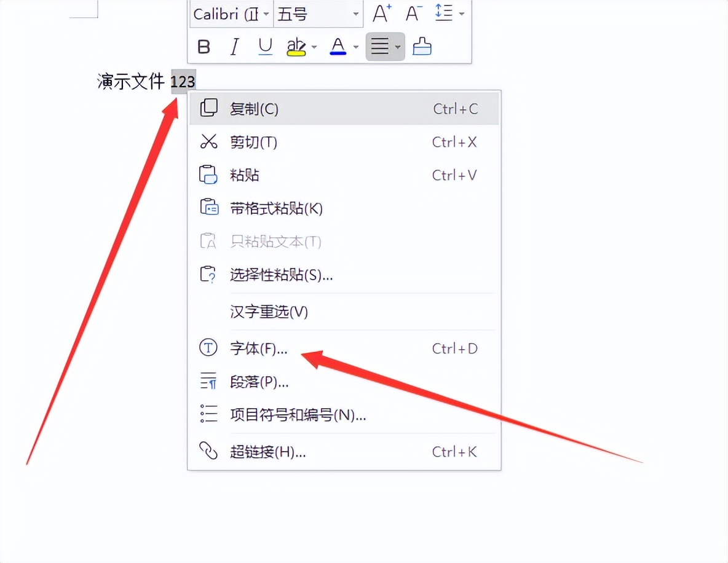Select the format painter brush icon
Screen dimensions: 728x563
tap(422, 47)
